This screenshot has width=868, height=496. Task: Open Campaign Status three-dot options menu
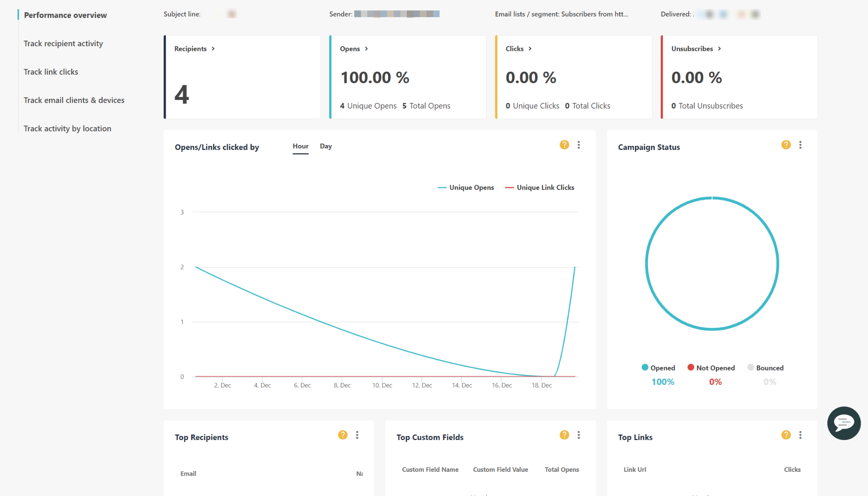pos(800,145)
